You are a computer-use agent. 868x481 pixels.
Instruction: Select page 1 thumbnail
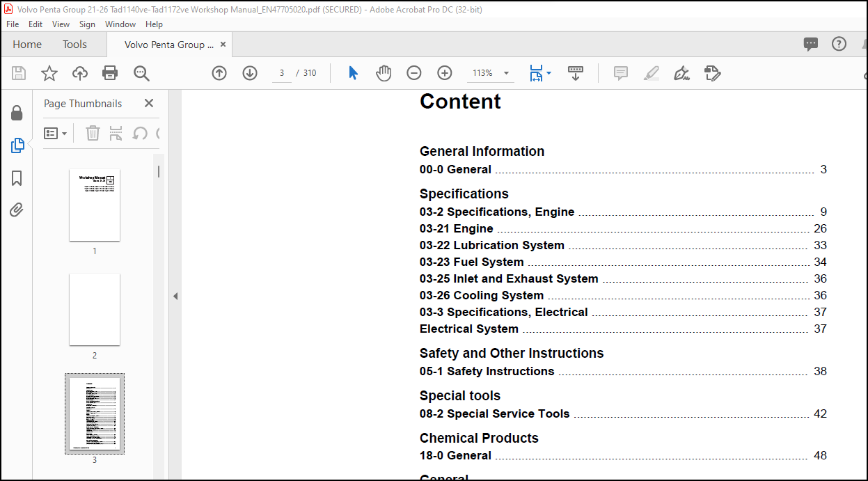(95, 205)
